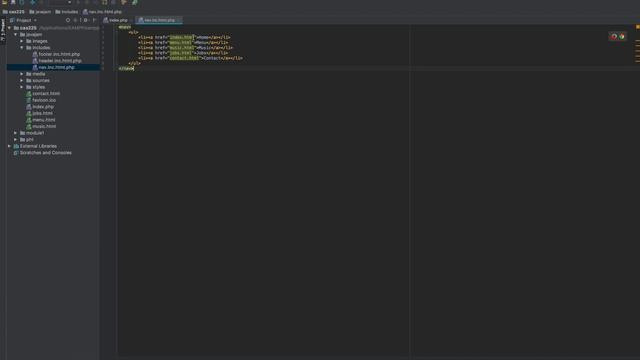640x360 pixels.
Task: Hide the Project tool window
Action: 94,20
